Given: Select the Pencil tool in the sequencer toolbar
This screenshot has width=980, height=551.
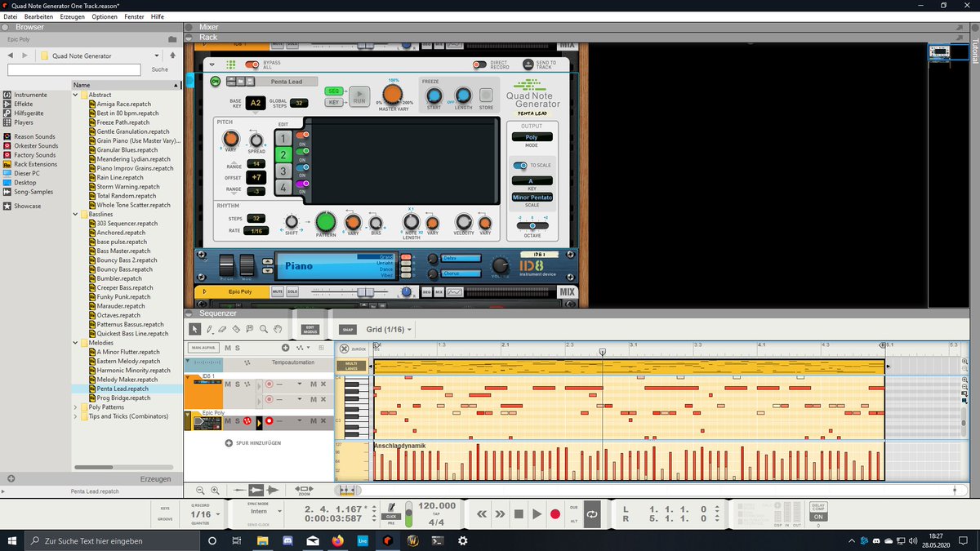Looking at the screenshot, I should (210, 329).
